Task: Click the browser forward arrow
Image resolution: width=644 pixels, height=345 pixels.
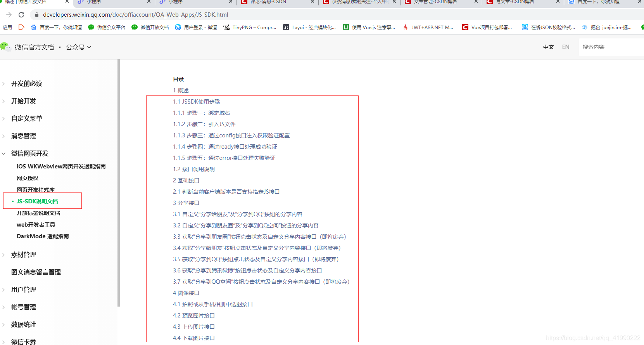Action: pos(9,15)
